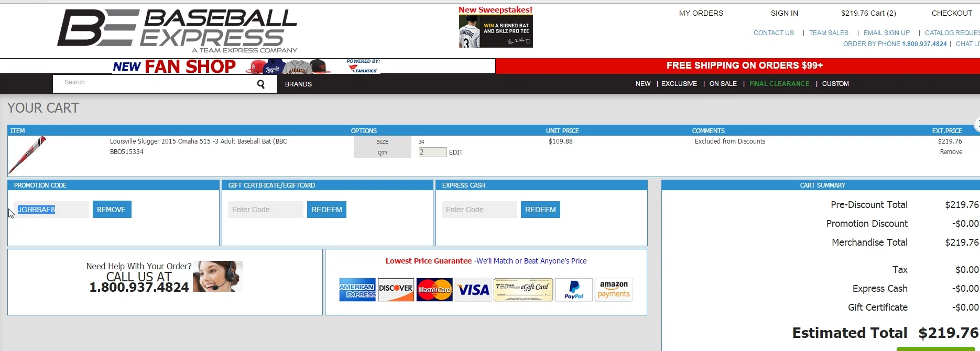This screenshot has width=980, height=351.
Task: Click the unit price $109.88
Action: 560,141
